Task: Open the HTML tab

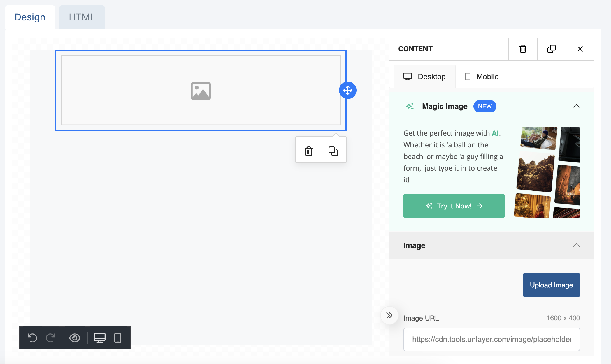Action: 82,17
